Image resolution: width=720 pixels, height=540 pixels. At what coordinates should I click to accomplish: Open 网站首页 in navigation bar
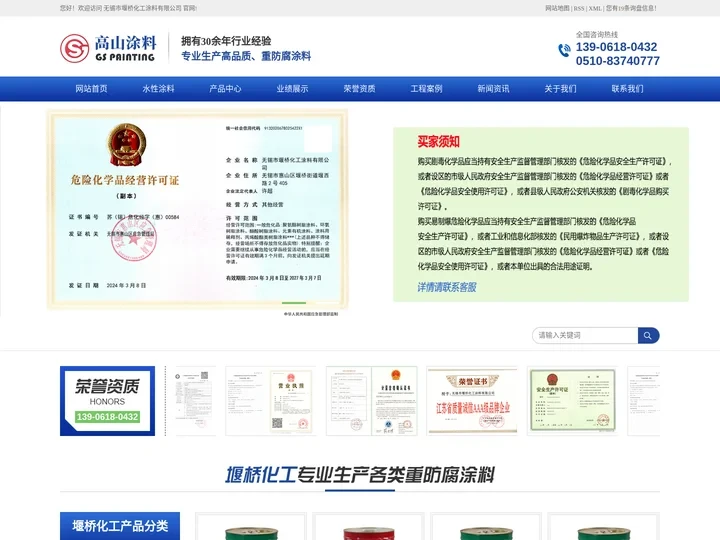[91, 89]
